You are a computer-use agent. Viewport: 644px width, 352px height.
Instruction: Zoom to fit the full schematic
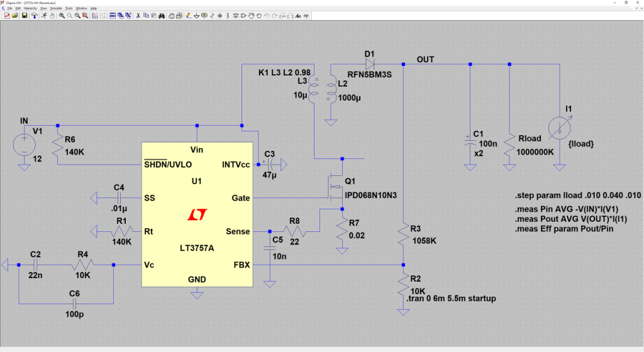85,16
